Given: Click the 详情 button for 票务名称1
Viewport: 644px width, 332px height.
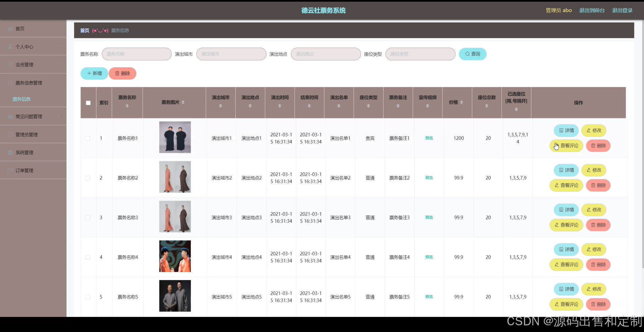Looking at the screenshot, I should pyautogui.click(x=566, y=130).
